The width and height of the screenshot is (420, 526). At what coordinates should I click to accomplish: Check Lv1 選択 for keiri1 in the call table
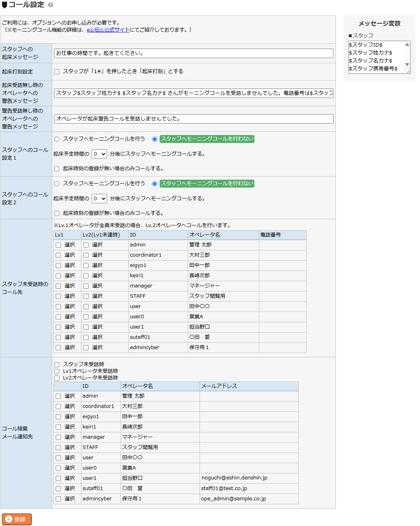pos(58,276)
